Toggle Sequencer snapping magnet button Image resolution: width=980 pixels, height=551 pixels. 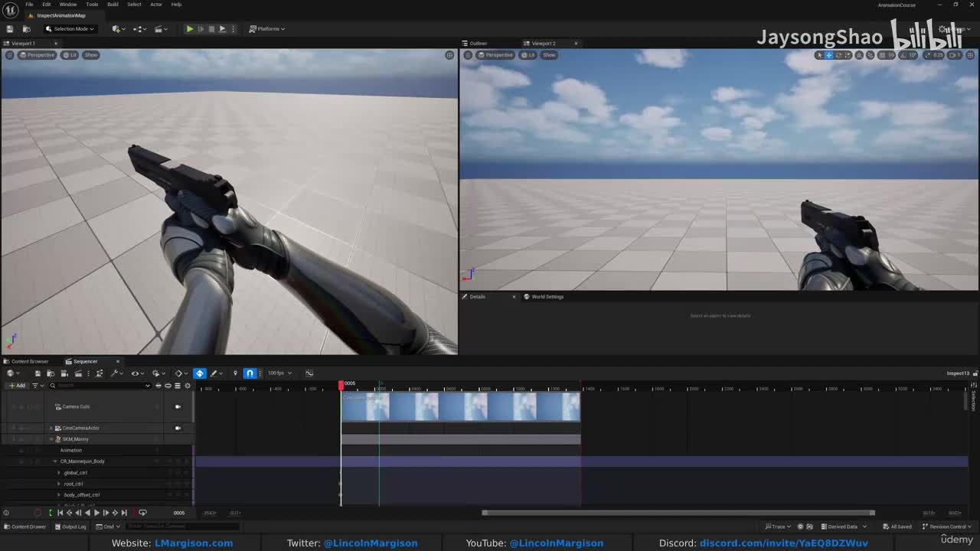(x=250, y=373)
